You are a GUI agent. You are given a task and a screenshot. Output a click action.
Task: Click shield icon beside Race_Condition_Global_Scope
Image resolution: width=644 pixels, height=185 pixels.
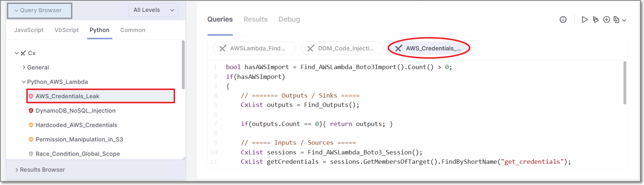coord(31,154)
